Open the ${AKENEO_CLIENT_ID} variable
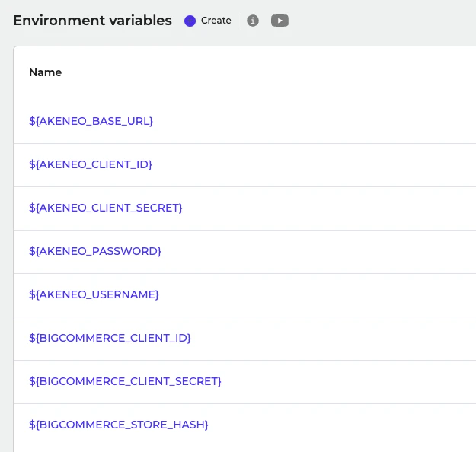 coord(90,164)
